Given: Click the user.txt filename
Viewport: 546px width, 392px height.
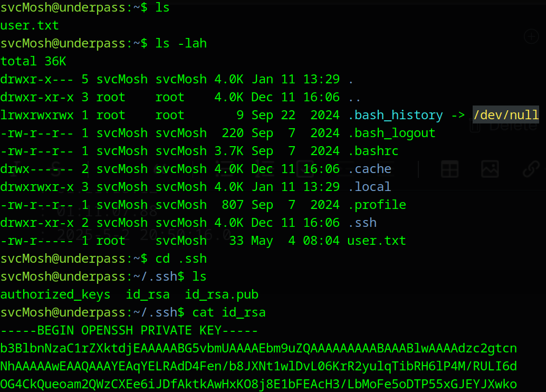Looking at the screenshot, I should point(29,25).
